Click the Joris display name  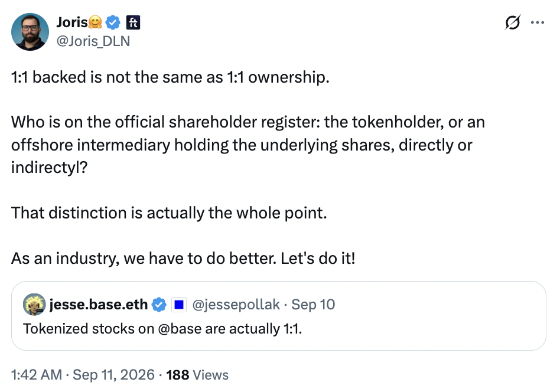72,23
